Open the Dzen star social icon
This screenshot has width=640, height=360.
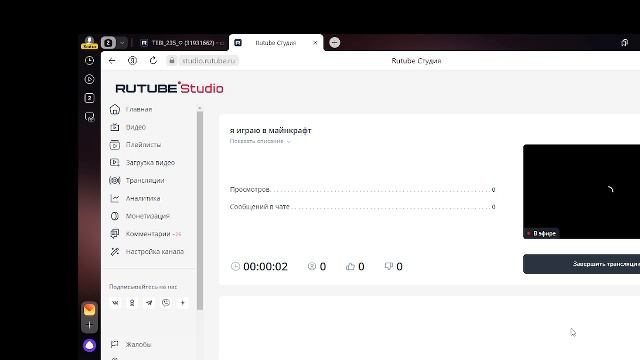coord(182,303)
